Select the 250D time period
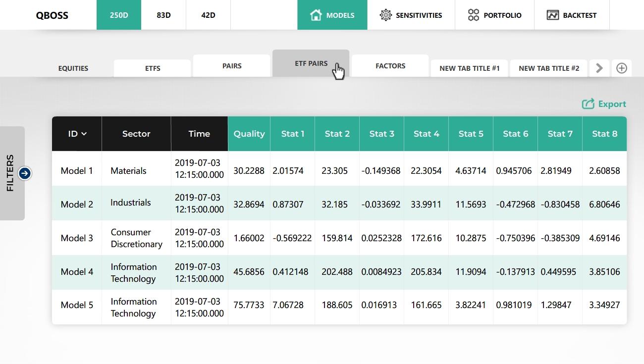The image size is (644, 364). (119, 15)
